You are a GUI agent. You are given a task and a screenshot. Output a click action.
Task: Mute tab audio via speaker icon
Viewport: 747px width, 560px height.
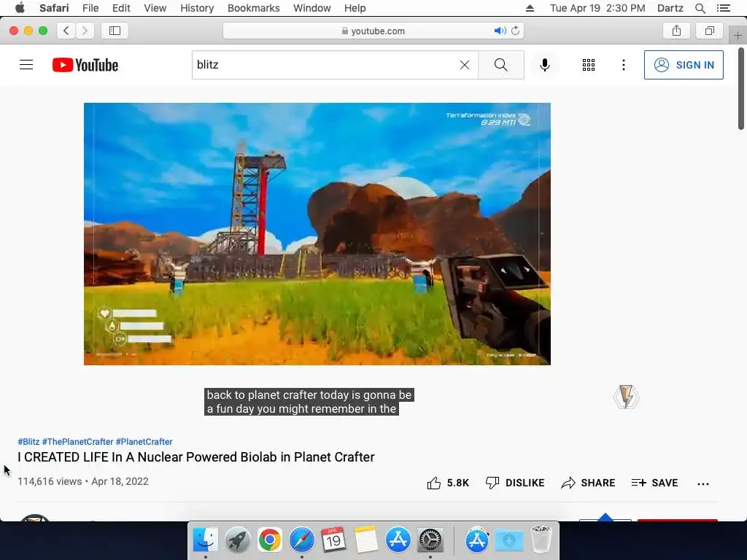pyautogui.click(x=500, y=31)
